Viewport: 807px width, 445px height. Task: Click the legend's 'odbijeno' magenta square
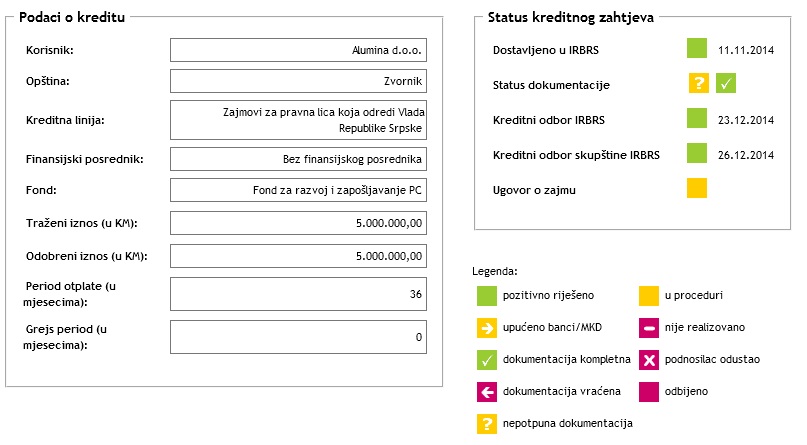coord(649,392)
